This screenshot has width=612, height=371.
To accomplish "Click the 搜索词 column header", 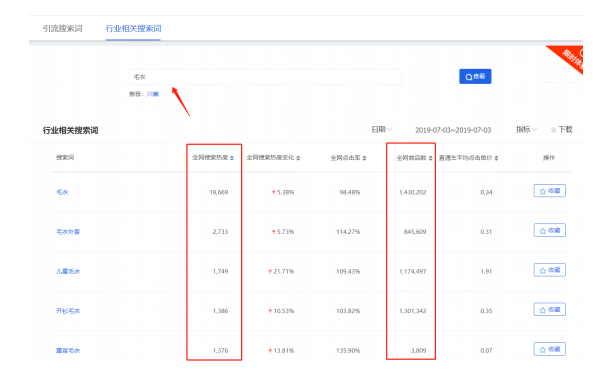I will (65, 157).
